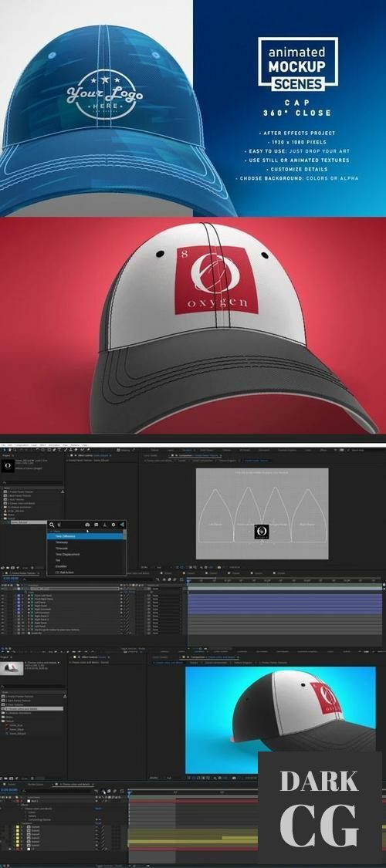Open the File menu
Screen dimensions: 386x868
pyautogui.click(x=3, y=444)
